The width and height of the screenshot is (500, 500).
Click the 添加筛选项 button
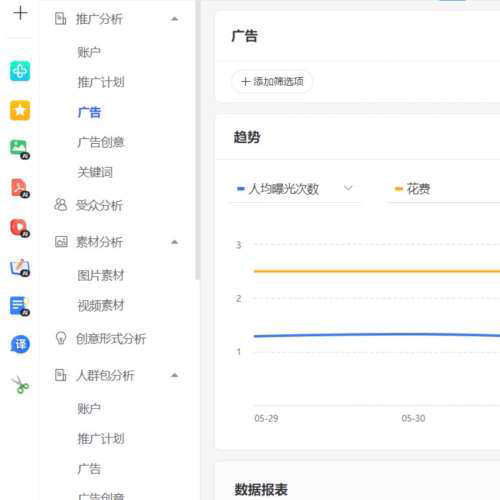pos(272,81)
